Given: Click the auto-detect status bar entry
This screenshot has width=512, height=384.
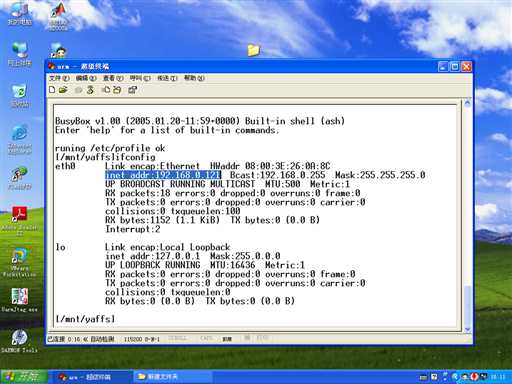Looking at the screenshot, I should (99, 339).
